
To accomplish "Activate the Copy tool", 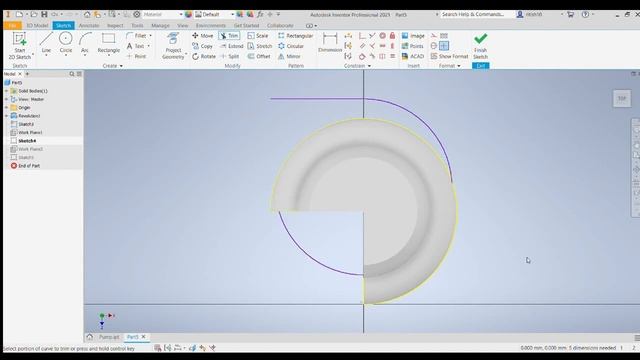I will click(202, 46).
